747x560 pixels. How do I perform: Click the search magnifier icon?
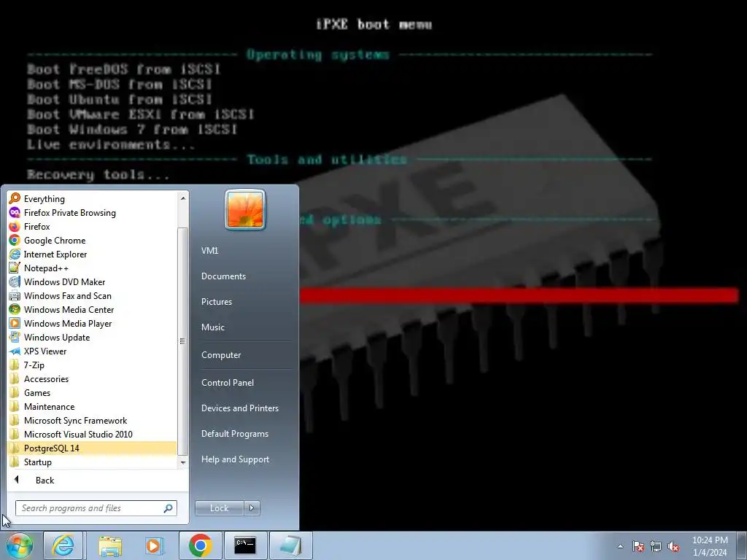tap(169, 508)
